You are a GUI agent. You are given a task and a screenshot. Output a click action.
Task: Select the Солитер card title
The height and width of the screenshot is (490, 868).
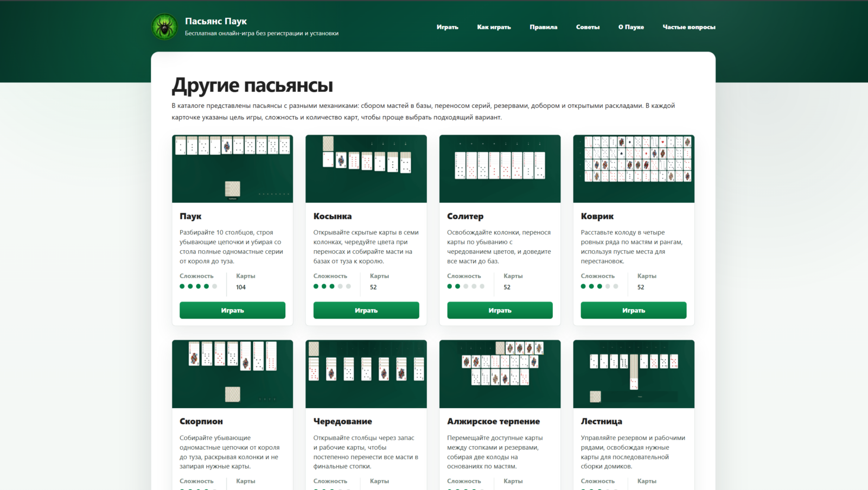pos(465,216)
